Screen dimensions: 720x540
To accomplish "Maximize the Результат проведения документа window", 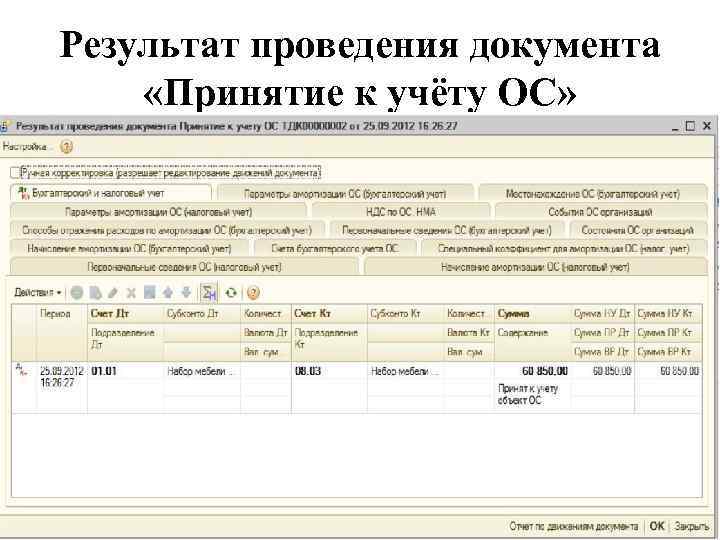I will click(690, 126).
